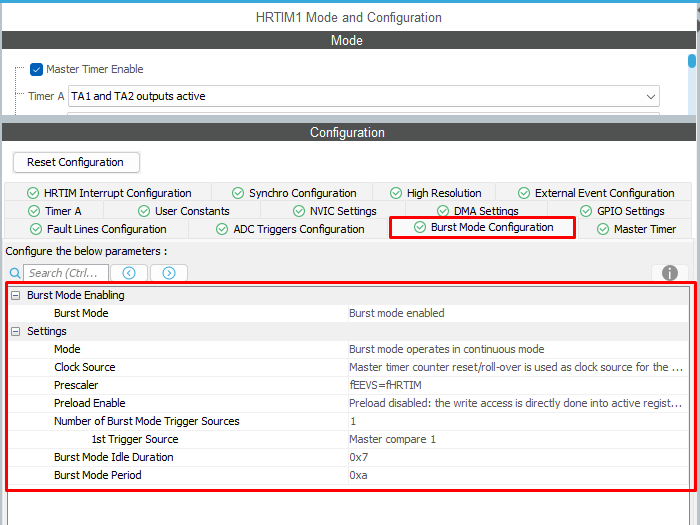
Task: Click the search magnifier icon
Action: [15, 273]
